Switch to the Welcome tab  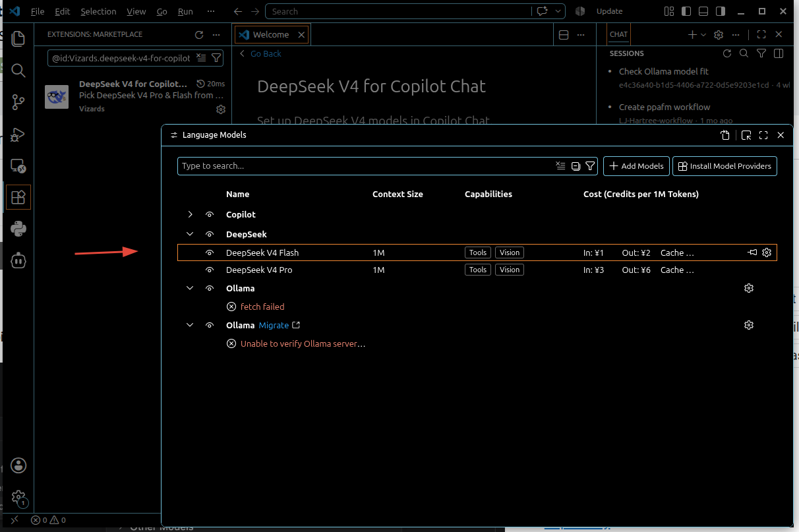click(x=271, y=35)
